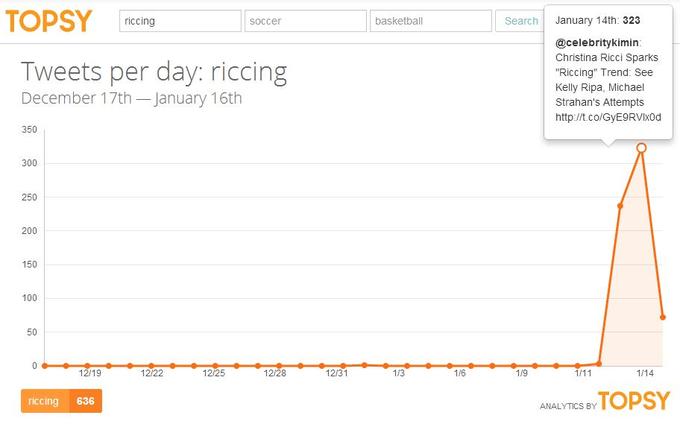Screen dimensions: 680x427
Task: Click the 12/19 x-axis date label
Action: (x=90, y=373)
